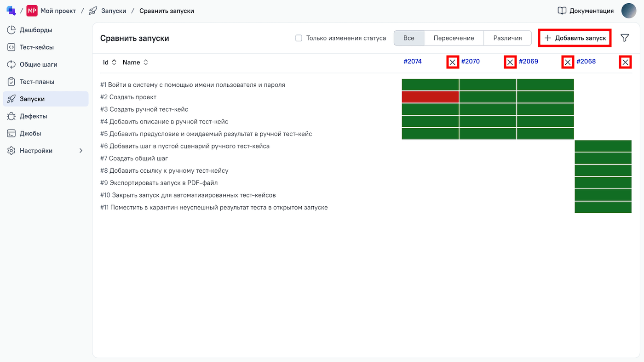Remove launch #2068 with X icon
This screenshot has width=644, height=362.
(625, 62)
